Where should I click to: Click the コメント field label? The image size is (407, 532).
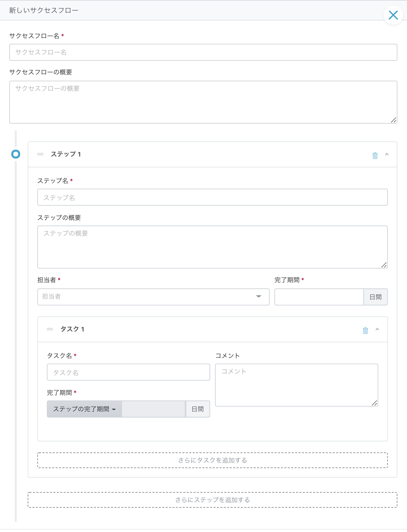[x=228, y=356]
